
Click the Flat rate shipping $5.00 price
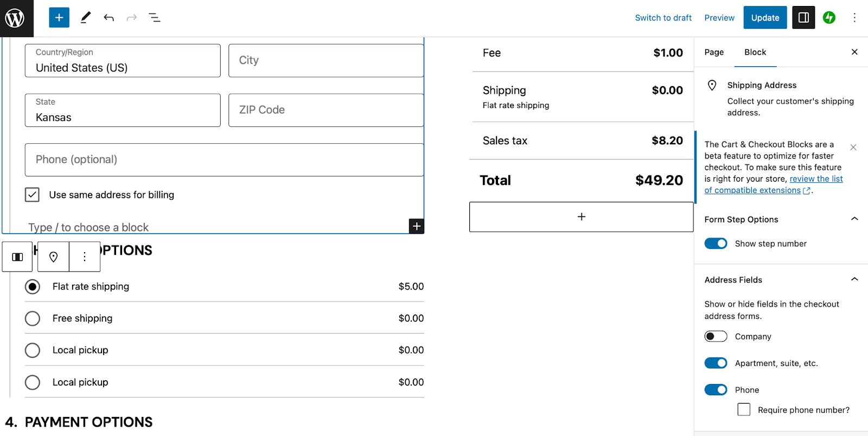point(411,286)
